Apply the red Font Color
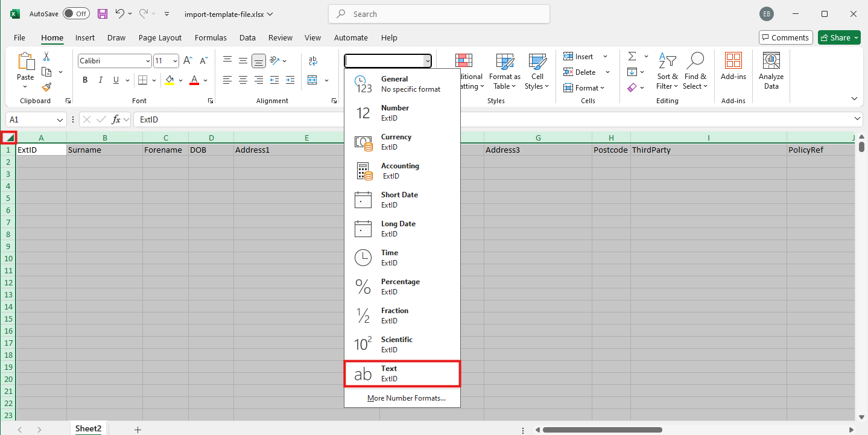Image resolution: width=868 pixels, height=435 pixels. tap(194, 80)
